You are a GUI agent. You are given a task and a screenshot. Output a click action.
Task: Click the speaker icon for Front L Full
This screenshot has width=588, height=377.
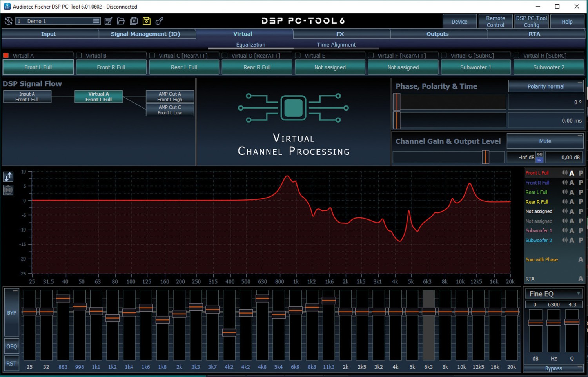(564, 173)
